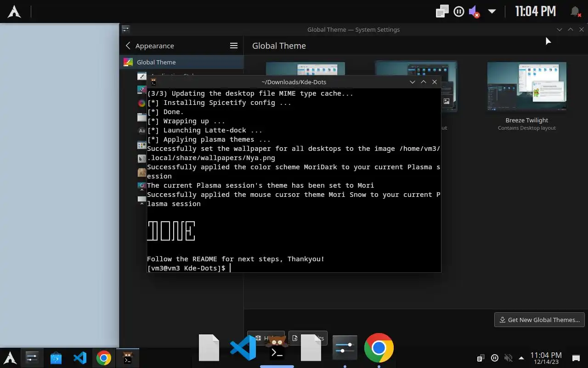Open the Window Decorations sidebar icon
This screenshot has height=368, width=588.
point(142,117)
